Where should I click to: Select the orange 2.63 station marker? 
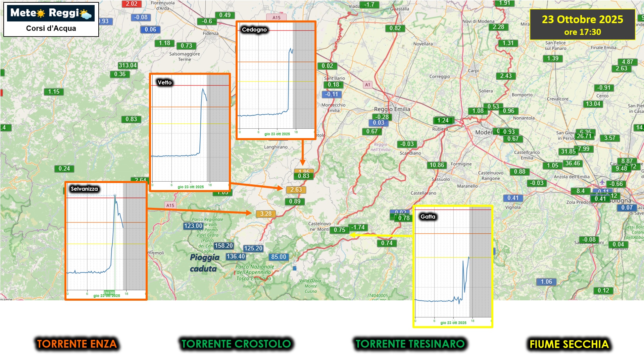pyautogui.click(x=296, y=190)
